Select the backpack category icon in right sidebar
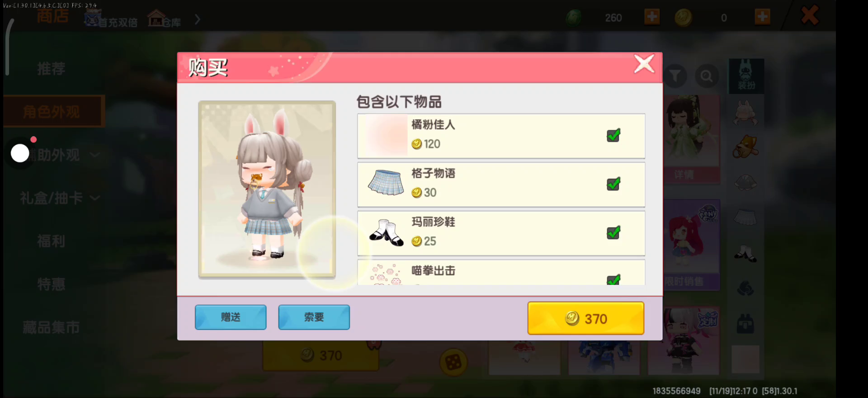This screenshot has width=868, height=398. pyautogui.click(x=745, y=324)
